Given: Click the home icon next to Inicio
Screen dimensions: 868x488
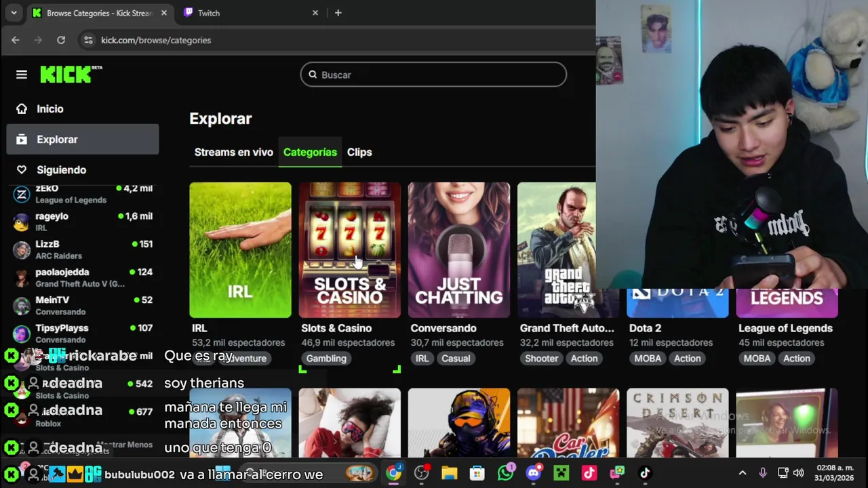Looking at the screenshot, I should point(22,108).
